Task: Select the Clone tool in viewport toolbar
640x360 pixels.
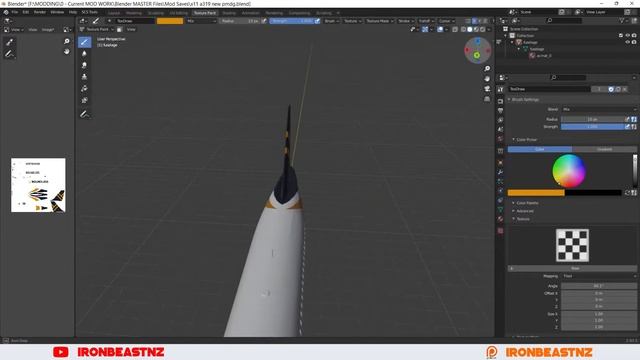Action: click(84, 77)
